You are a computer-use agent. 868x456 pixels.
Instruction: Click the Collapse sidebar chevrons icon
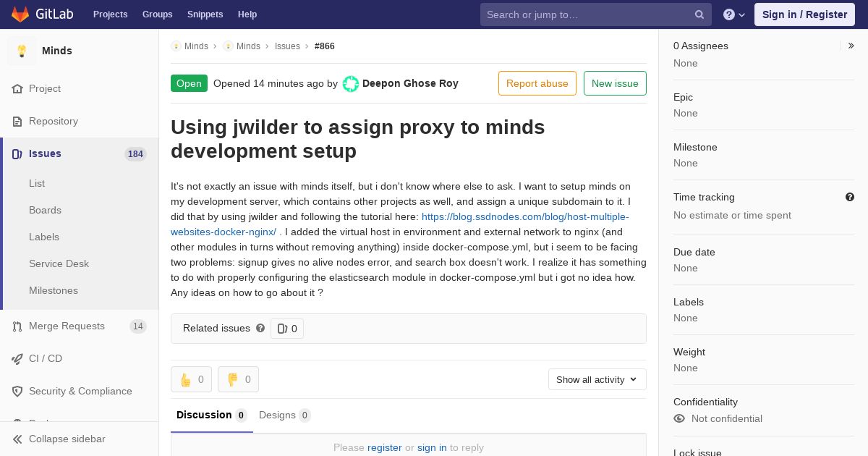click(x=17, y=439)
